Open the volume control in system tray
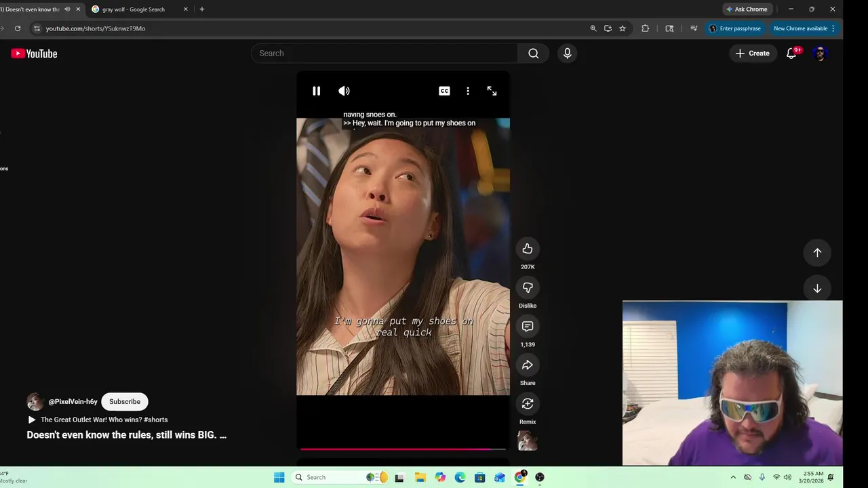 [x=787, y=477]
